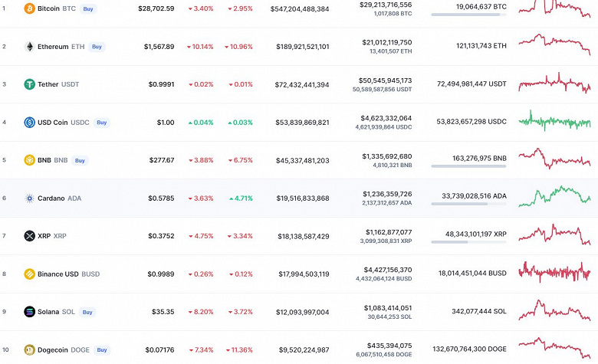The width and height of the screenshot is (598, 364).
Task: Click the Cardano logo icon
Action: coord(30,198)
